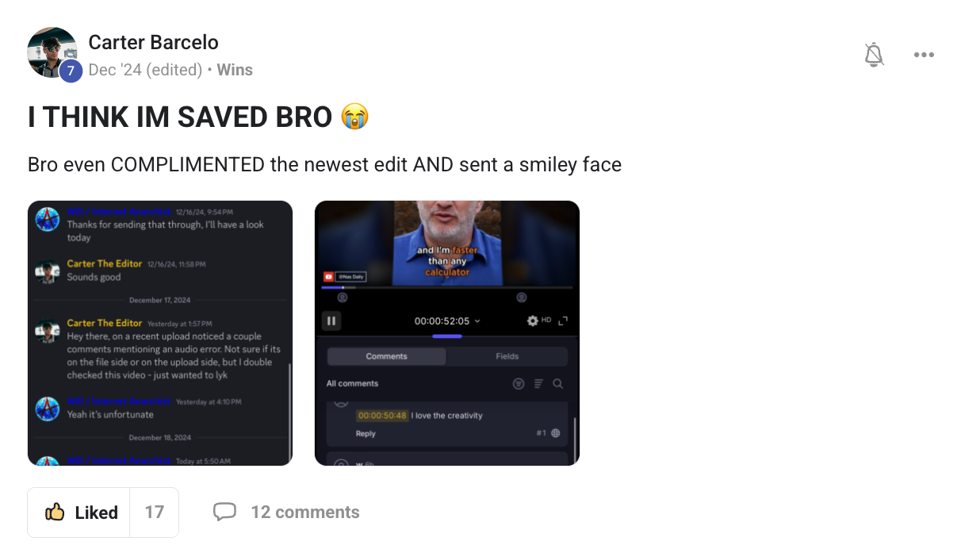This screenshot has width=980, height=549.
Task: Pause the video with the pause icon
Action: coord(331,321)
